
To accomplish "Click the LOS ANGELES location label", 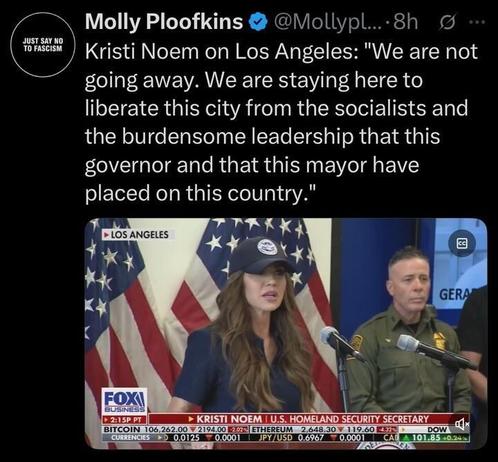I will pos(137,235).
